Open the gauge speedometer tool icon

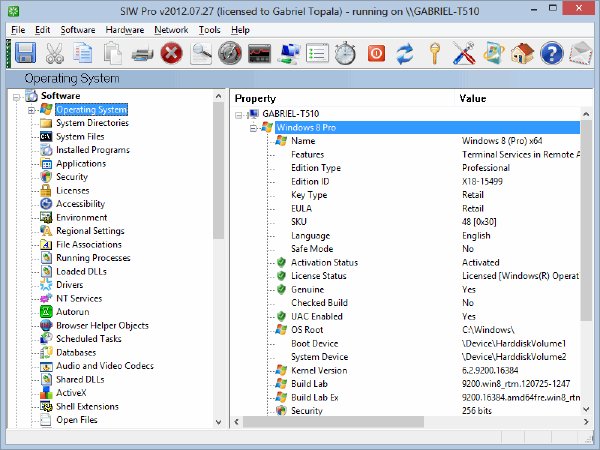[x=230, y=53]
